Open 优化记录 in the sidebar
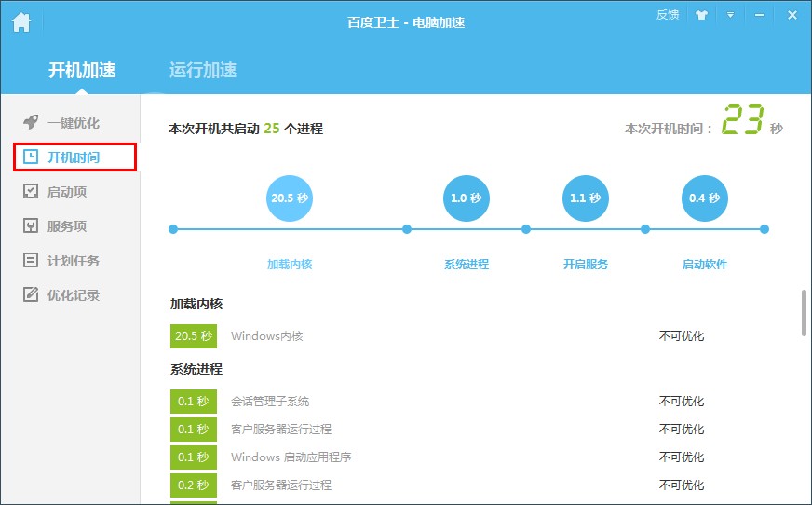Image resolution: width=812 pixels, height=505 pixels. 74,295
